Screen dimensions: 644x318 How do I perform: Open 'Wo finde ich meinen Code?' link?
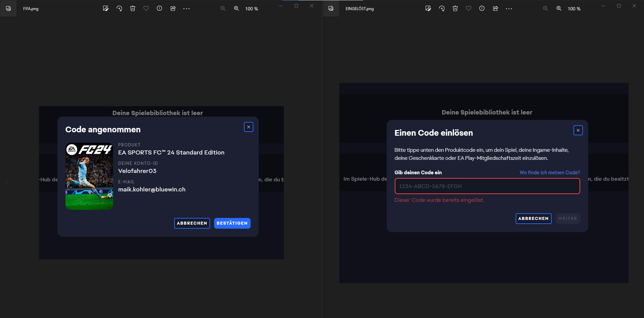[x=550, y=173]
